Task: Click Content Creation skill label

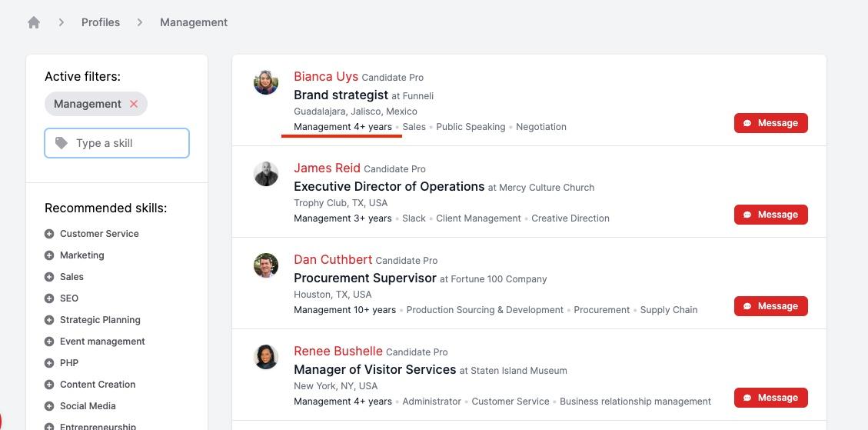Action: (98, 385)
